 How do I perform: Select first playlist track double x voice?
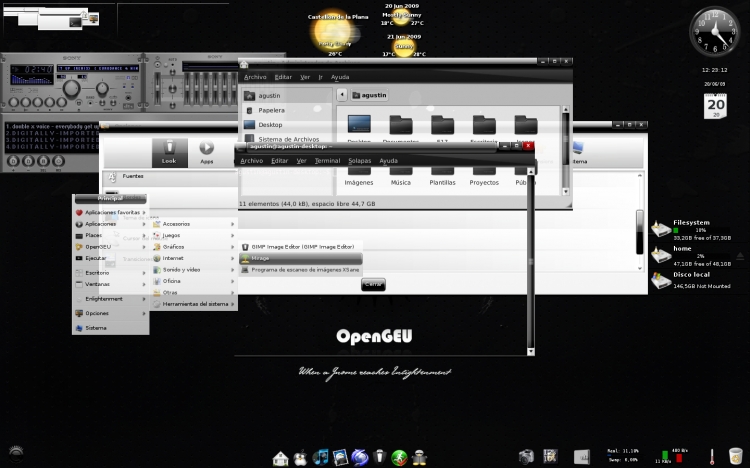[52, 126]
